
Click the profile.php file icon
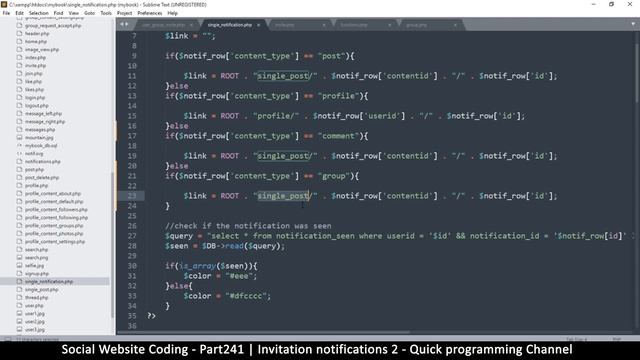[19, 185]
